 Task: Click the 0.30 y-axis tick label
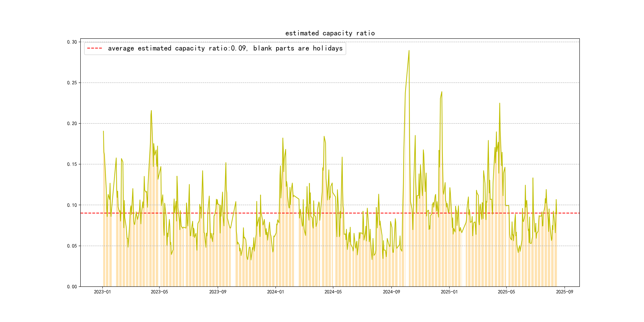[72, 42]
